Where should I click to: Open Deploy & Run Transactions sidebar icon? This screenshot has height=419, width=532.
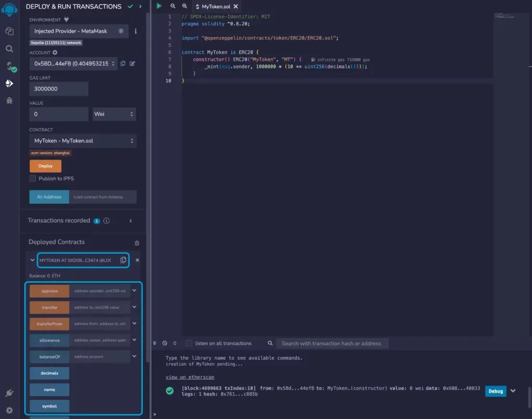click(x=9, y=83)
